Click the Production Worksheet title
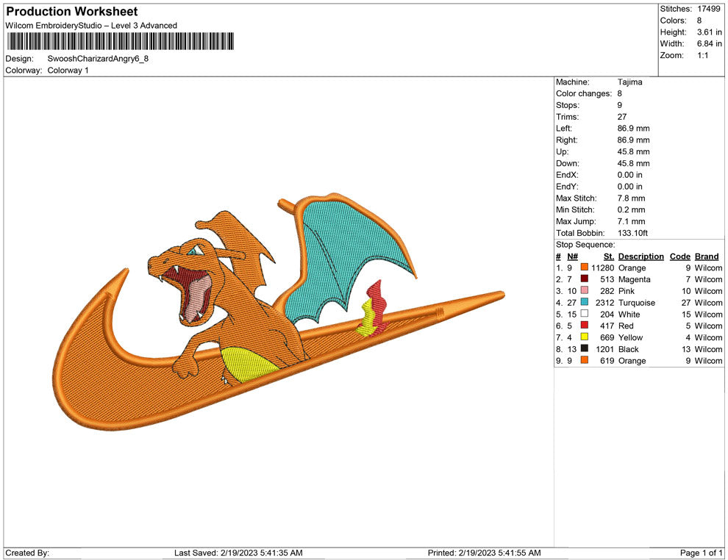728x560 pixels. pos(72,12)
